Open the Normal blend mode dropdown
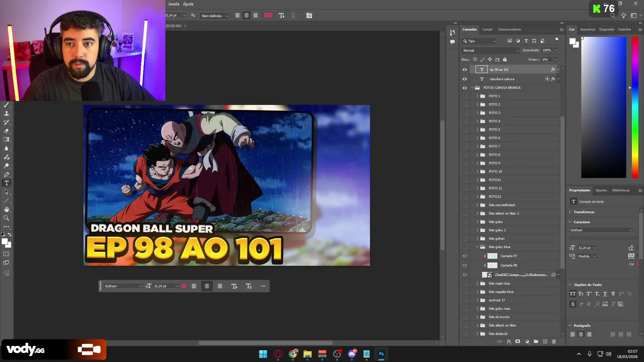 pos(491,50)
